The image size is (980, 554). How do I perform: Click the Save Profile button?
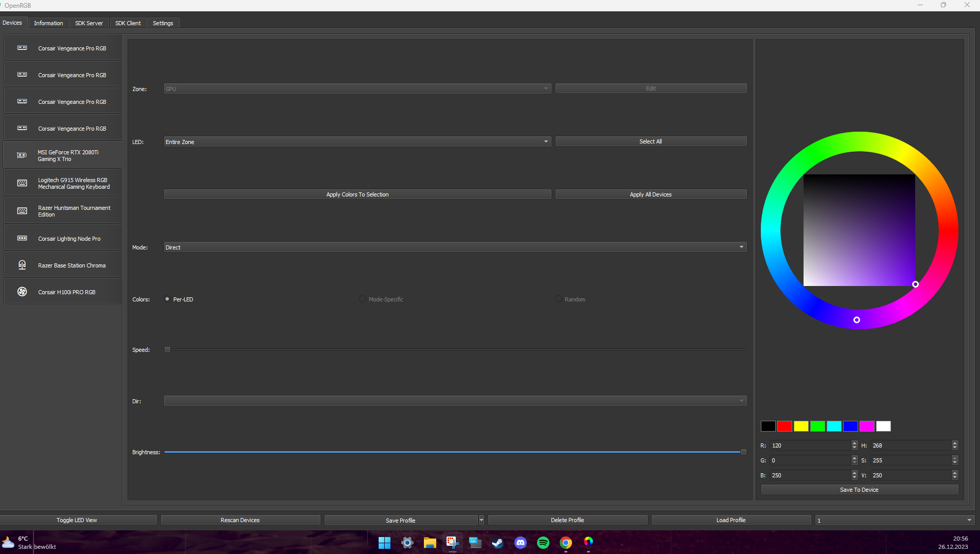click(401, 520)
